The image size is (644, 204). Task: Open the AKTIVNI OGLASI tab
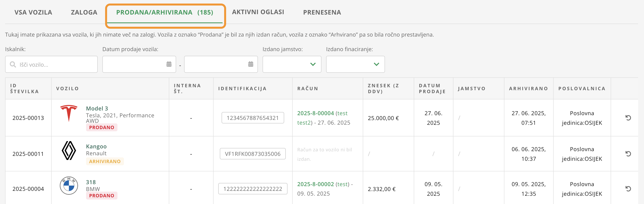[x=258, y=12]
